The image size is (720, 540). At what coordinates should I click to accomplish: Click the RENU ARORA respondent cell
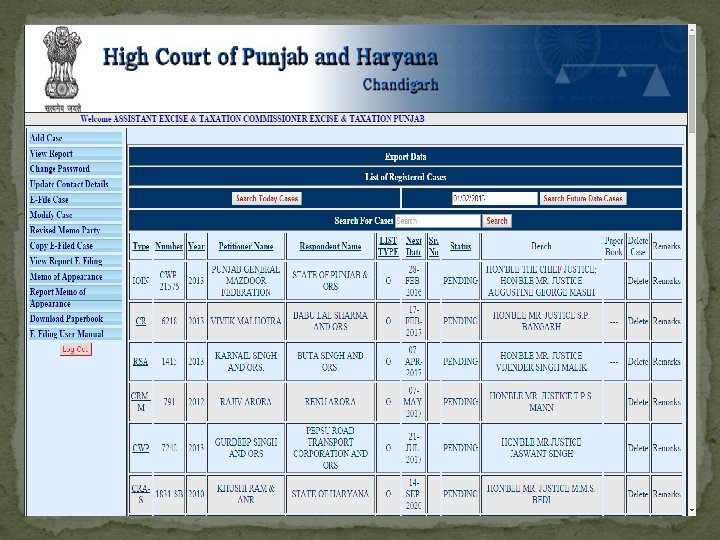click(330, 402)
